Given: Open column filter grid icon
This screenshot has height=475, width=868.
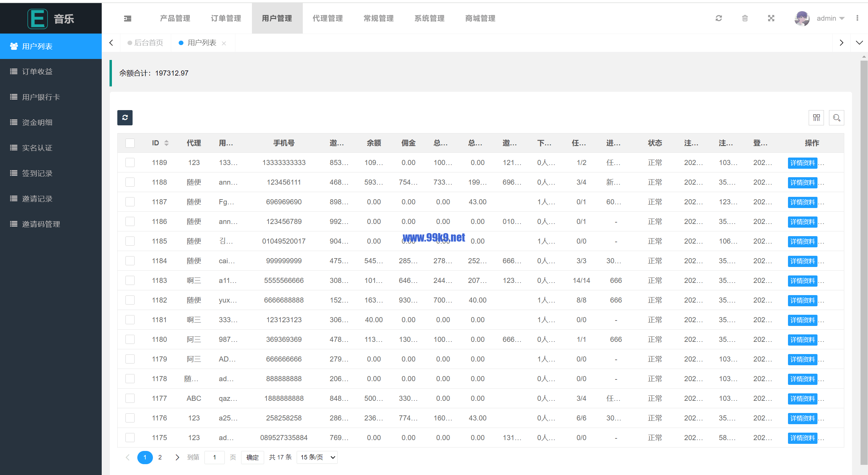Looking at the screenshot, I should click(x=816, y=118).
